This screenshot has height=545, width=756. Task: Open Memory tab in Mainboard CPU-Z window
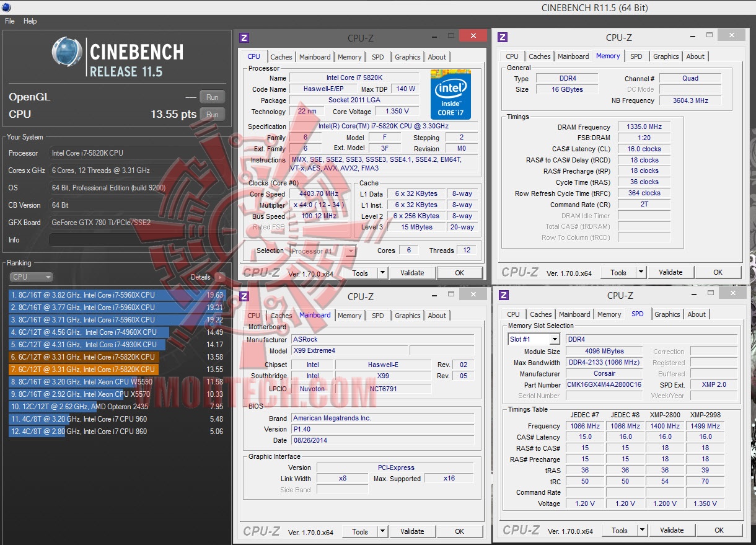click(x=349, y=316)
